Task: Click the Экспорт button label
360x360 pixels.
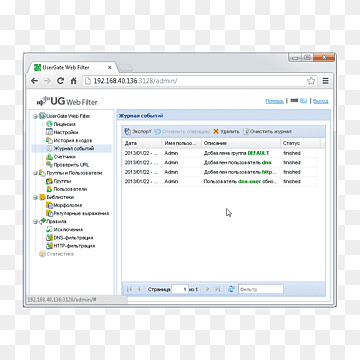Action: pyautogui.click(x=142, y=132)
